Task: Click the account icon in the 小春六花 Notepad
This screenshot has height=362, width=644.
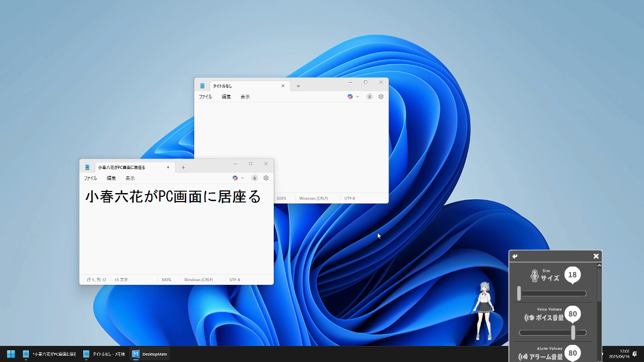Action: (x=254, y=178)
